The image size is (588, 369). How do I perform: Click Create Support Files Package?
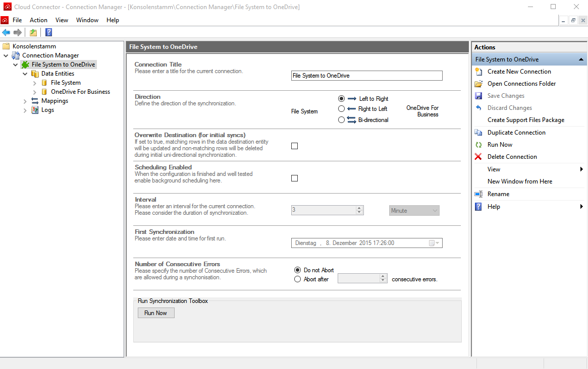[525, 120]
